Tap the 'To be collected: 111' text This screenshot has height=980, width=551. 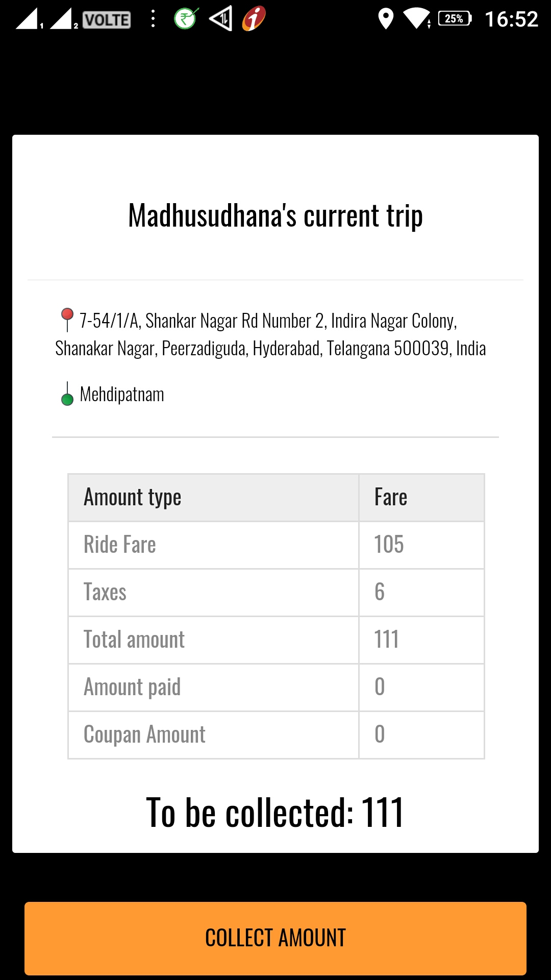coord(275,813)
